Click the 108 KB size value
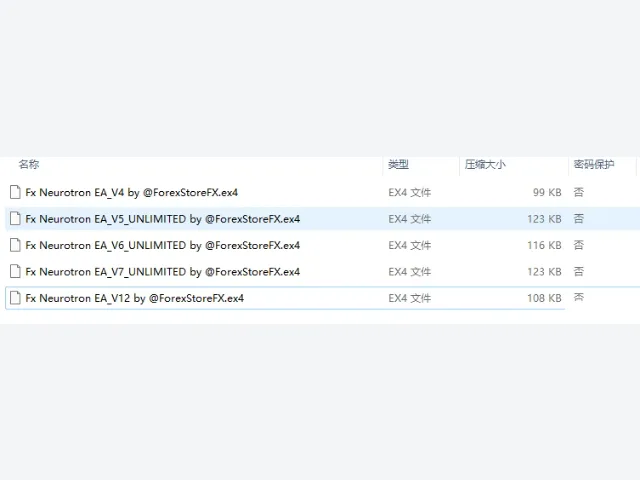Image resolution: width=640 pixels, height=480 pixels. (x=544, y=298)
